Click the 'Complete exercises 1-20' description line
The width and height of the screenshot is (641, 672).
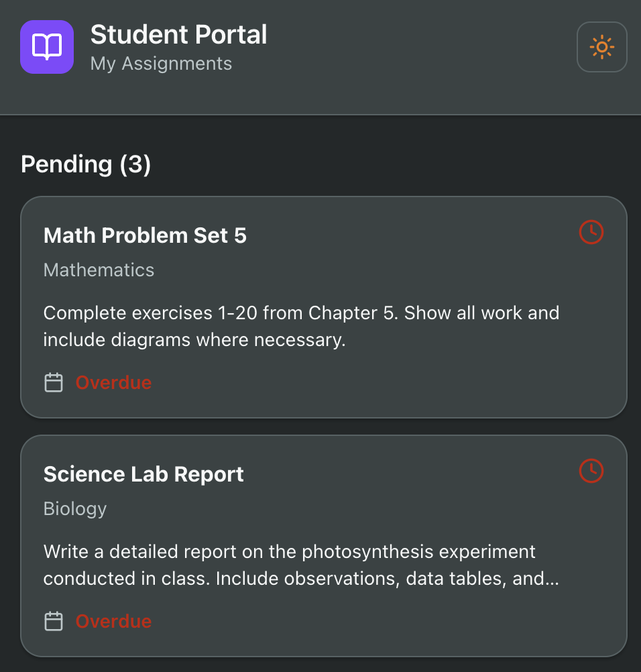[x=301, y=313]
